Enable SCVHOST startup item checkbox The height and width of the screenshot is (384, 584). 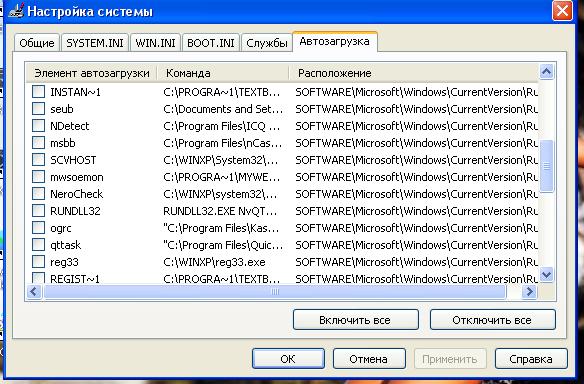click(38, 160)
